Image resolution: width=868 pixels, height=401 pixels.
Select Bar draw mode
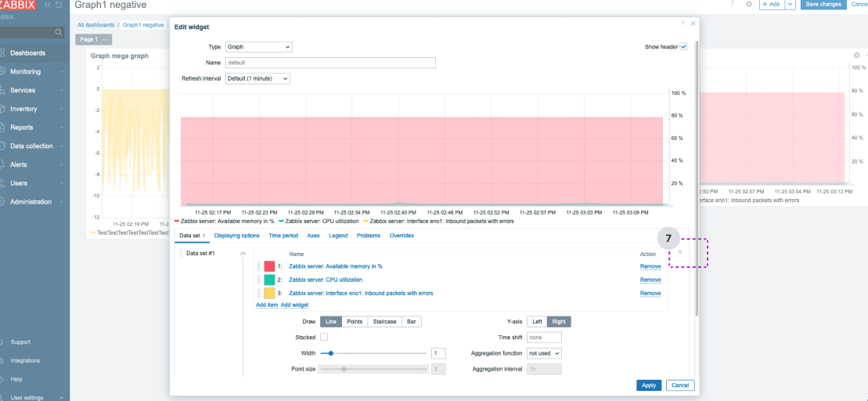412,322
